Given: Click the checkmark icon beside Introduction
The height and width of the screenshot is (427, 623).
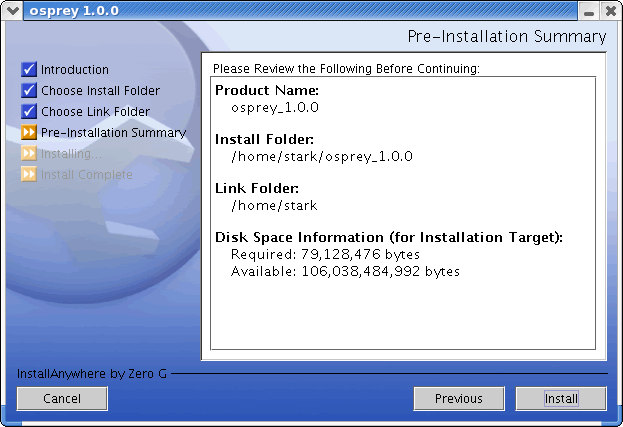Looking at the screenshot, I should pos(29,70).
